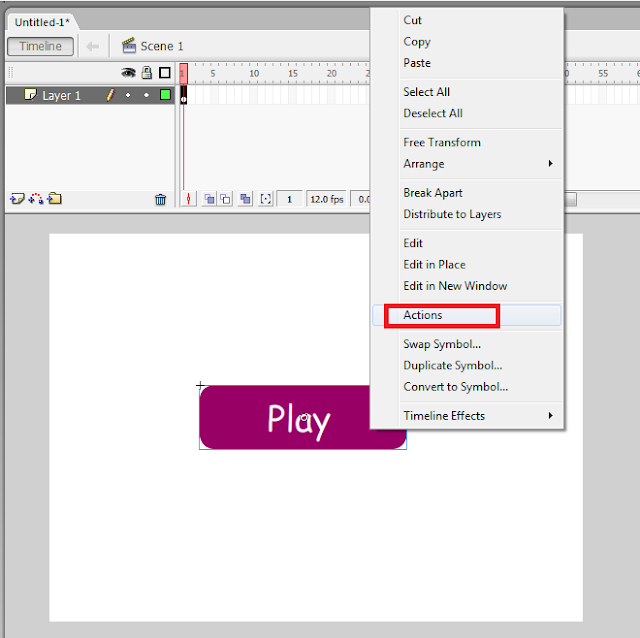The image size is (640, 638).
Task: Click the Add Motion Guide icon
Action: point(36,199)
